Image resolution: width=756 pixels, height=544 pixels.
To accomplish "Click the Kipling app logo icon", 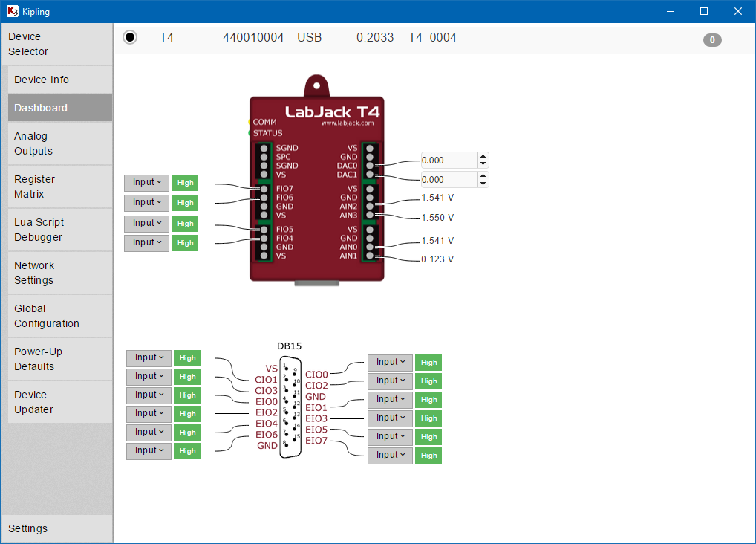I will [x=12, y=11].
